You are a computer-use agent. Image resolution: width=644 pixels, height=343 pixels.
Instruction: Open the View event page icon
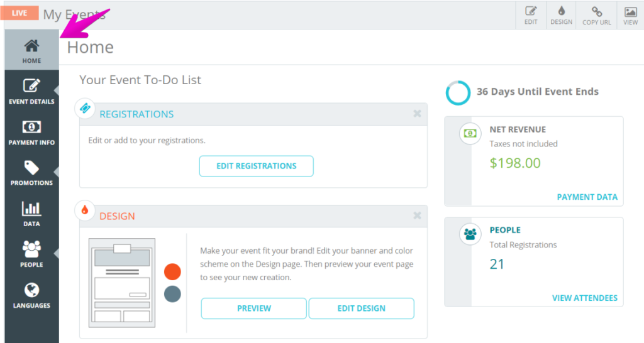point(630,15)
